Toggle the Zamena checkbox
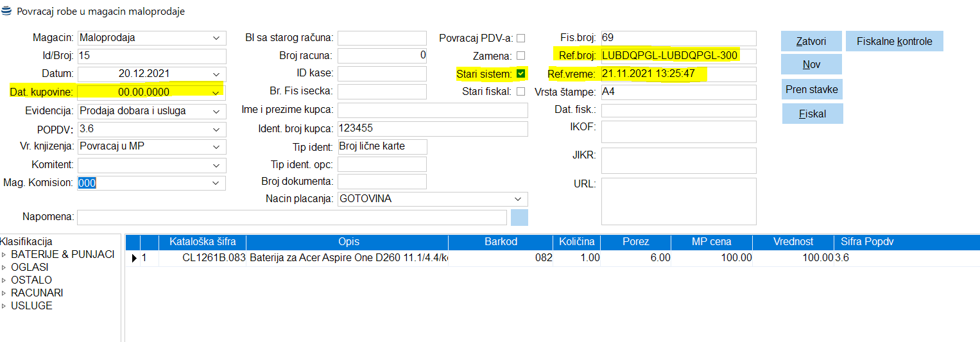Screen dimensions: 980x342 coord(520,56)
